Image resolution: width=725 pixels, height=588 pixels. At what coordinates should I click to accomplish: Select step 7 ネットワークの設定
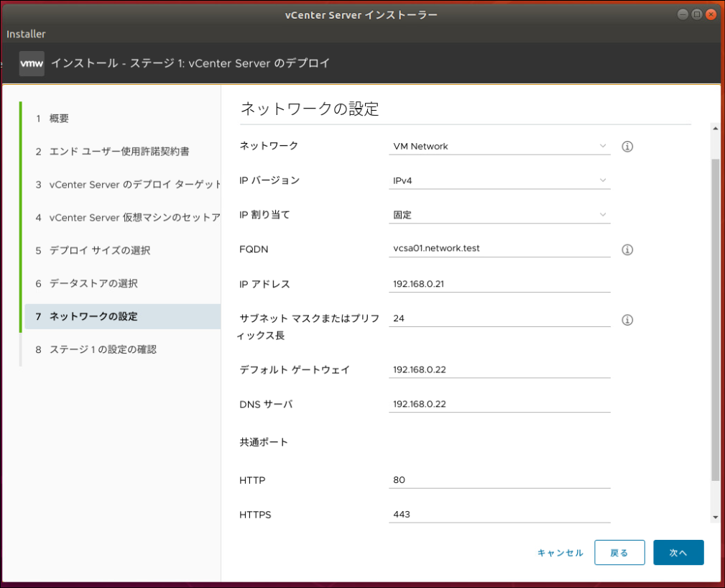pos(123,316)
